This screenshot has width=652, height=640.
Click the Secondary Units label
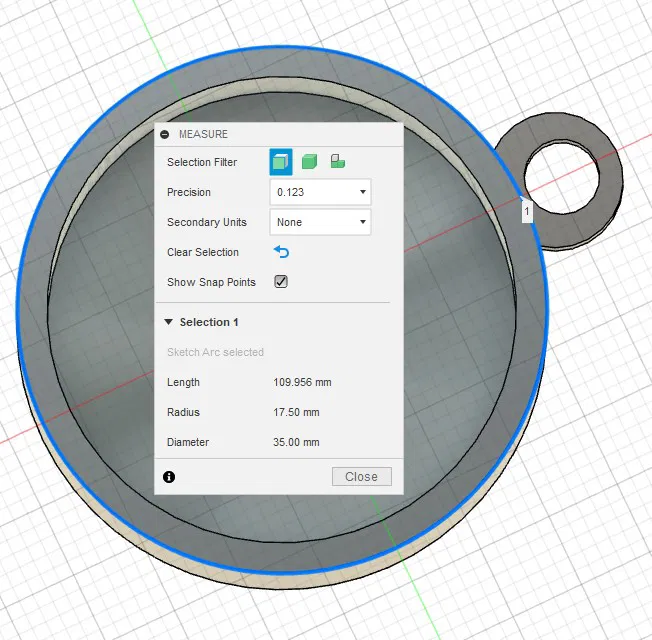tap(207, 222)
